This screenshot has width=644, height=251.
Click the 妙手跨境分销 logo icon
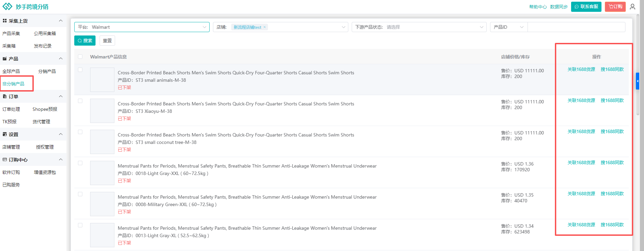7,7
